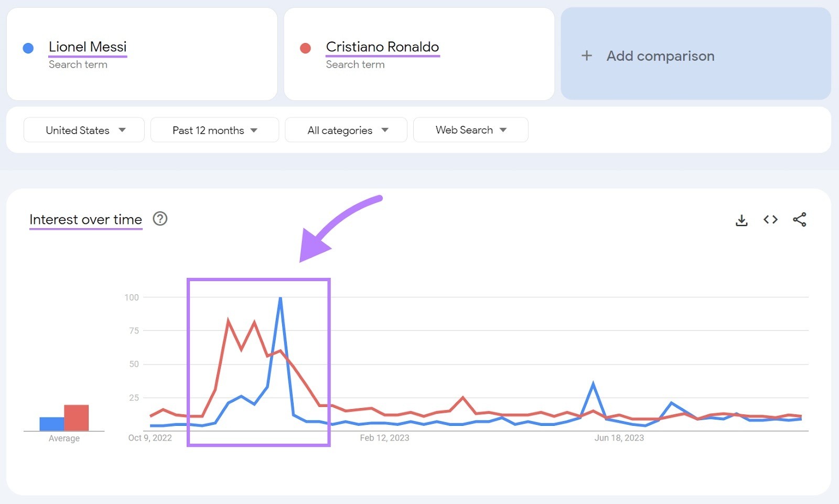Screen dimensions: 839x504
Task: Open the Past 12 months time range dropdown
Action: click(214, 130)
